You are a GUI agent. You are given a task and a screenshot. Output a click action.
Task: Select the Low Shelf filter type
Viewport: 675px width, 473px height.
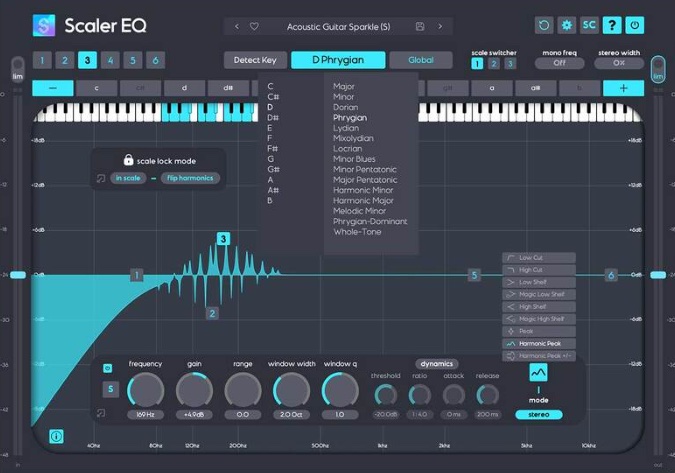point(539,282)
